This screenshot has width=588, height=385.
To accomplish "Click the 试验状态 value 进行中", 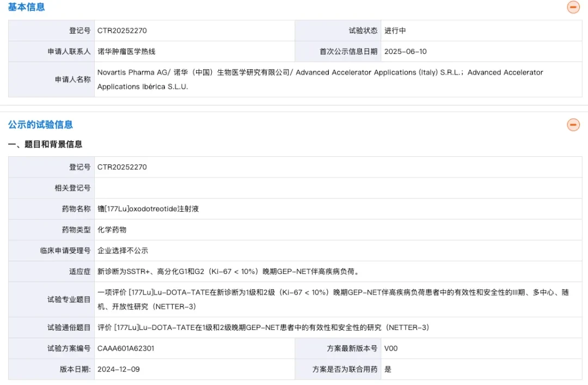I will 395,31.
